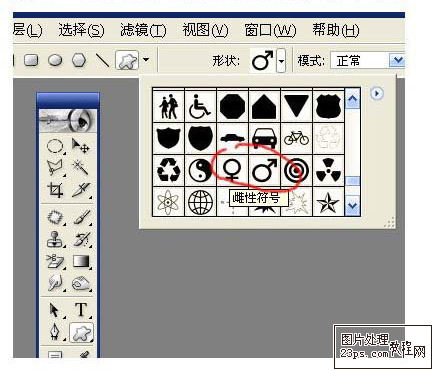This screenshot has height=370, width=433.
Task: Select the five-point star shape
Action: pyautogui.click(x=328, y=201)
